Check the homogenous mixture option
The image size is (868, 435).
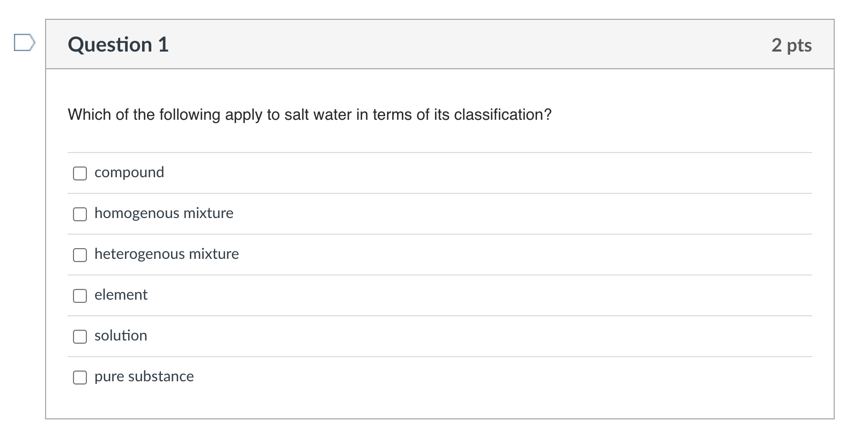pos(79,214)
